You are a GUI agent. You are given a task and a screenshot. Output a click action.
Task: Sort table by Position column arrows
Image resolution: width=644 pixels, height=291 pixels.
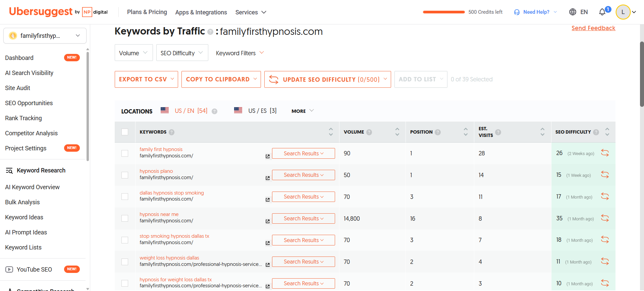[466, 132]
